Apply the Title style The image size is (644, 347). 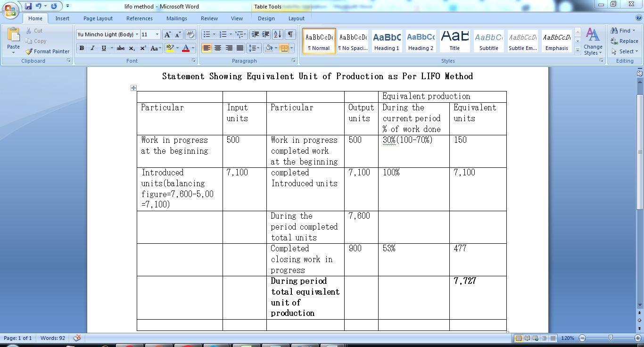[x=454, y=41]
